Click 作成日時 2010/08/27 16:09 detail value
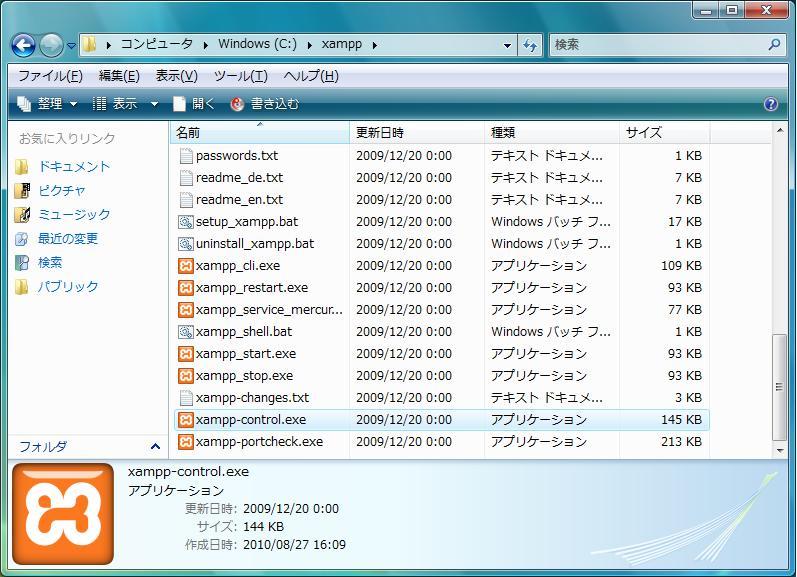 (x=294, y=545)
